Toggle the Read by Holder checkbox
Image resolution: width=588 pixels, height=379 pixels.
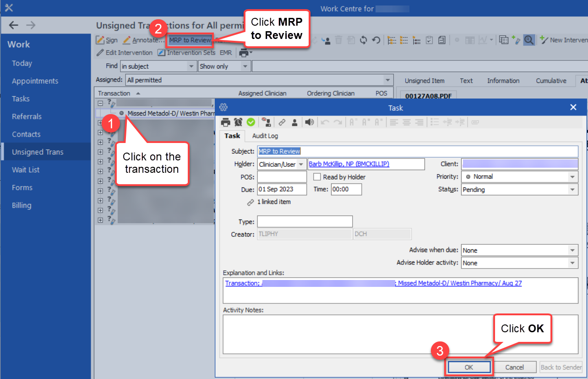tap(317, 177)
